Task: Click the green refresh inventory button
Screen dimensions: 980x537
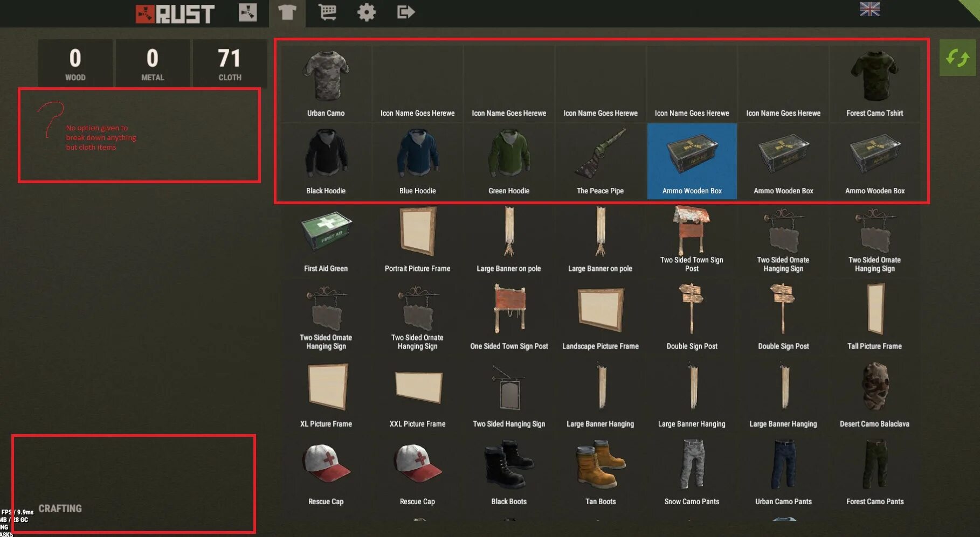Action: 957,58
